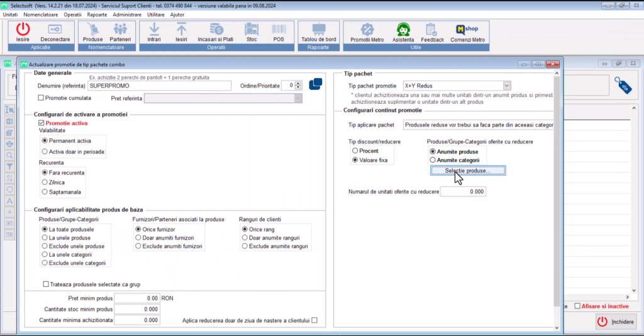Open the Administrare menu
Image resolution: width=644 pixels, height=336 pixels.
(x=127, y=14)
